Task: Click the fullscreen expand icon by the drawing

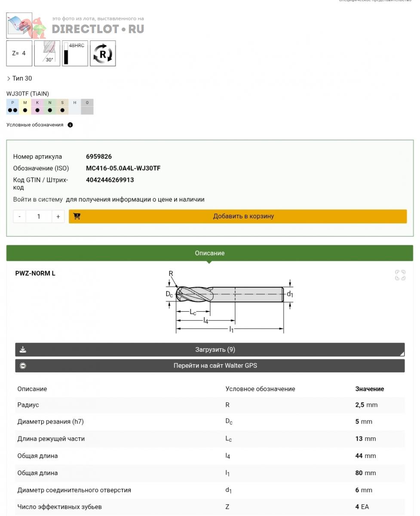Action: [x=400, y=275]
